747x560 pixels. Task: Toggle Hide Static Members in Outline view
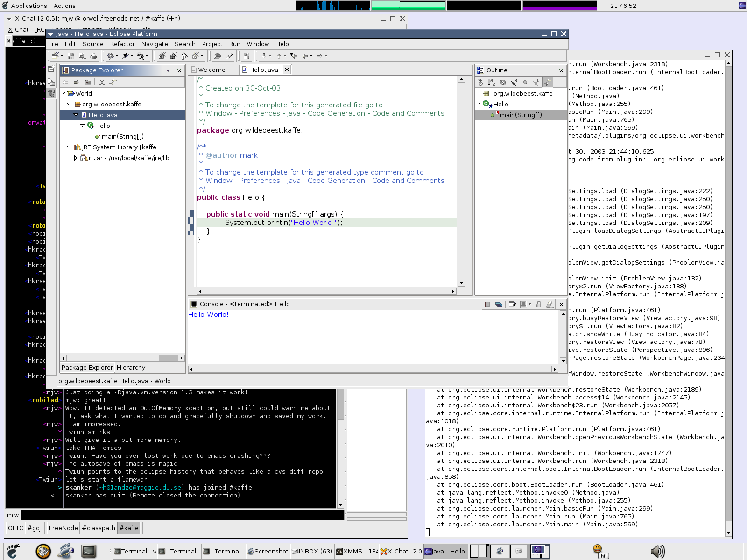pos(514,83)
